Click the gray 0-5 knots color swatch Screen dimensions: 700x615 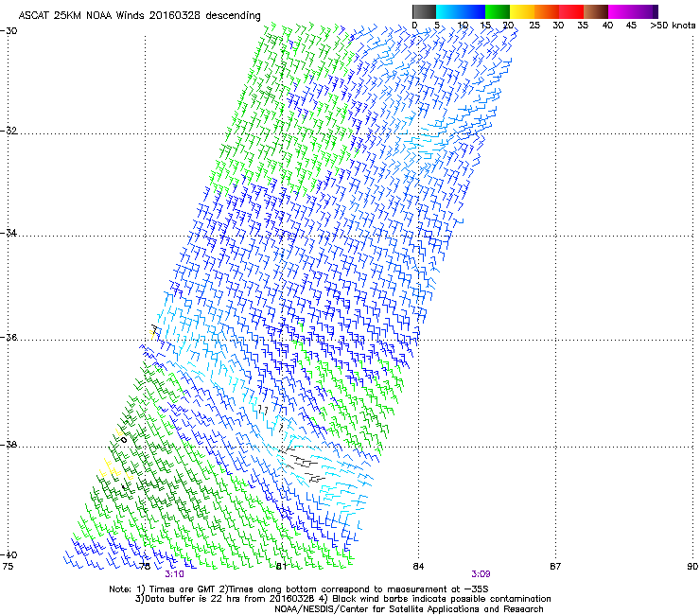424,11
